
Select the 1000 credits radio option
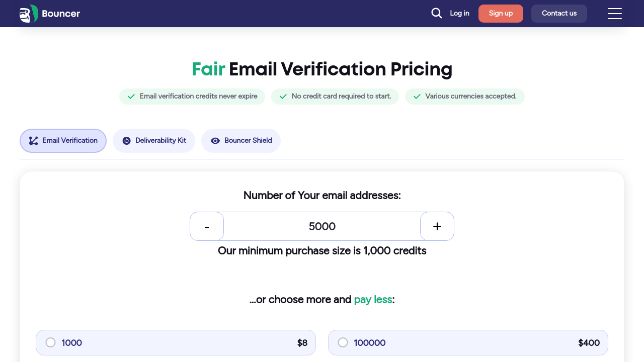coord(50,342)
